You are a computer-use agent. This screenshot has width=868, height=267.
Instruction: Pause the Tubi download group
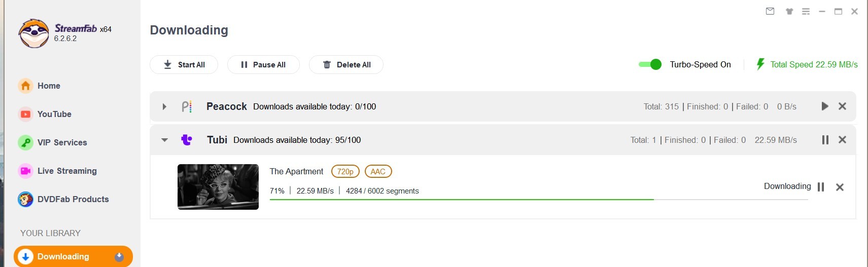[825, 140]
